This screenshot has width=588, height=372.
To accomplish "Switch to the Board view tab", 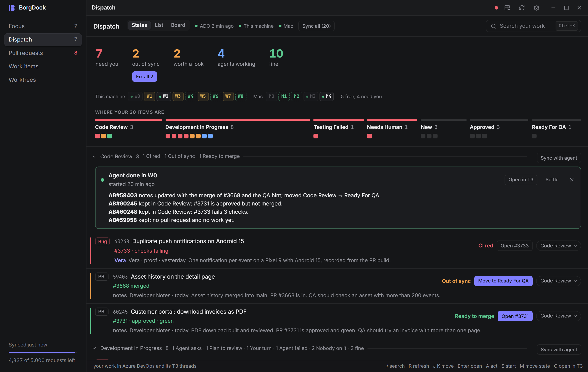I will (x=178, y=25).
